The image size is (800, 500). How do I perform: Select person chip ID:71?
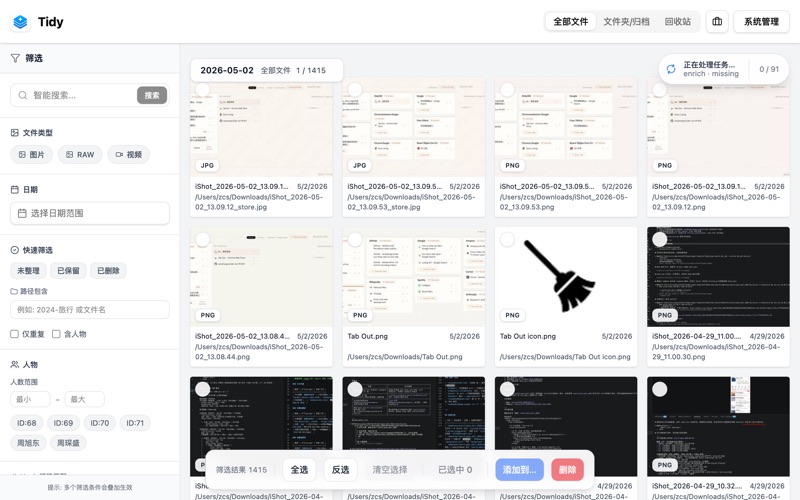(x=135, y=423)
